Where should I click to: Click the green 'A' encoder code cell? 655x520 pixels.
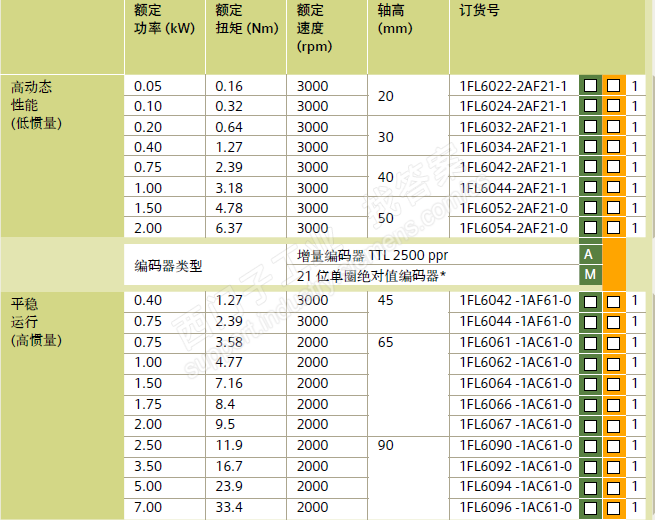(590, 254)
